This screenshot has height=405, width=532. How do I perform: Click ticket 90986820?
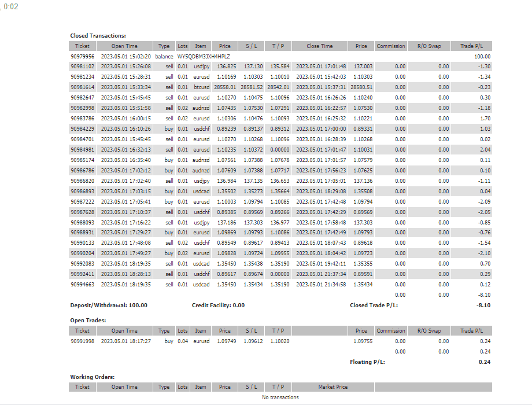[83, 181]
